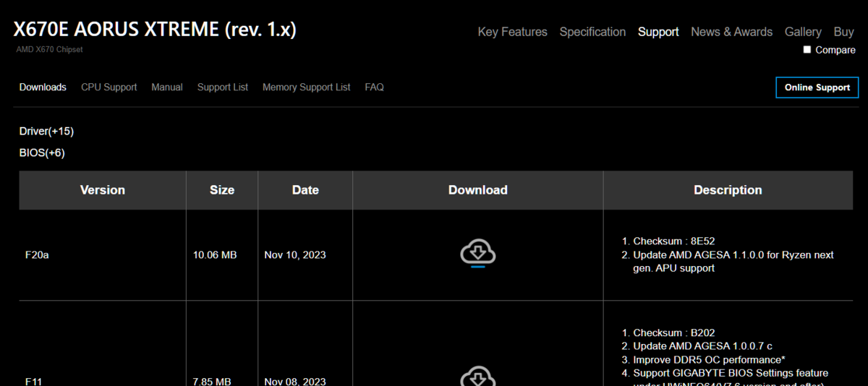Expand the Driver(+15) section

46,131
